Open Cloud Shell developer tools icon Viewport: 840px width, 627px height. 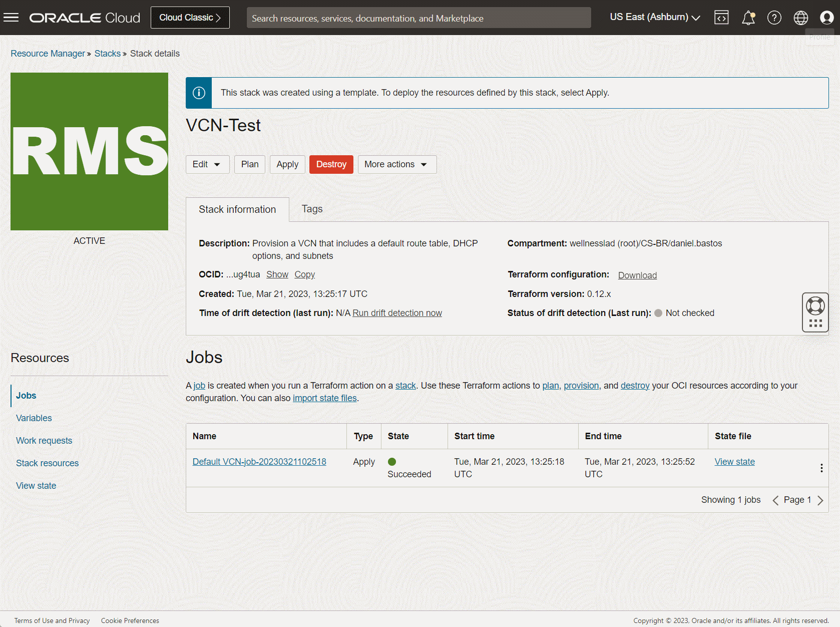(x=721, y=18)
